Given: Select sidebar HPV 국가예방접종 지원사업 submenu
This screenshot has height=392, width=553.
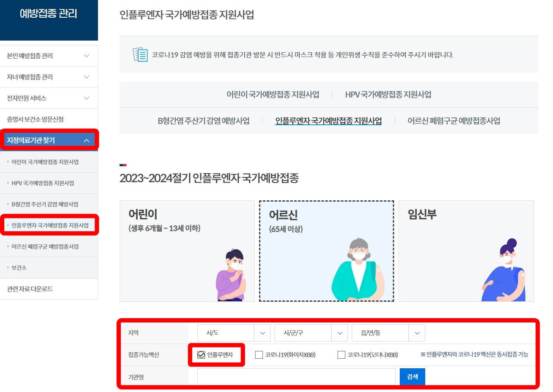Looking at the screenshot, I should tap(49, 183).
